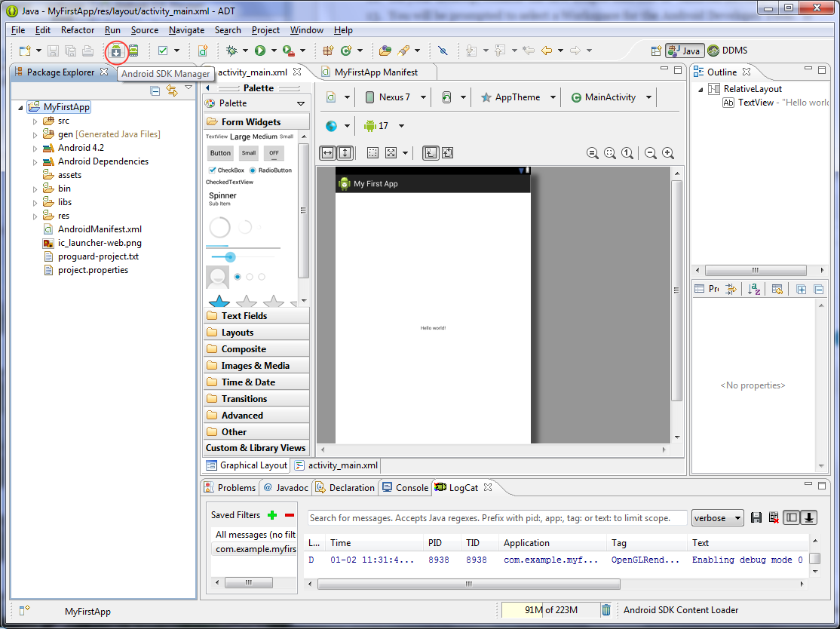Run the app with the green play icon
This screenshot has width=840, height=629.
[260, 51]
